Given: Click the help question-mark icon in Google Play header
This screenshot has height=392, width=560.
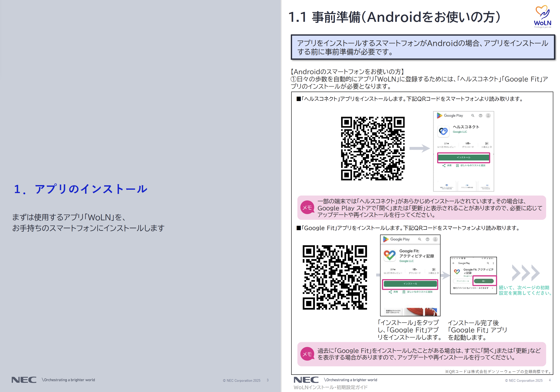Looking at the screenshot, I should (481, 116).
